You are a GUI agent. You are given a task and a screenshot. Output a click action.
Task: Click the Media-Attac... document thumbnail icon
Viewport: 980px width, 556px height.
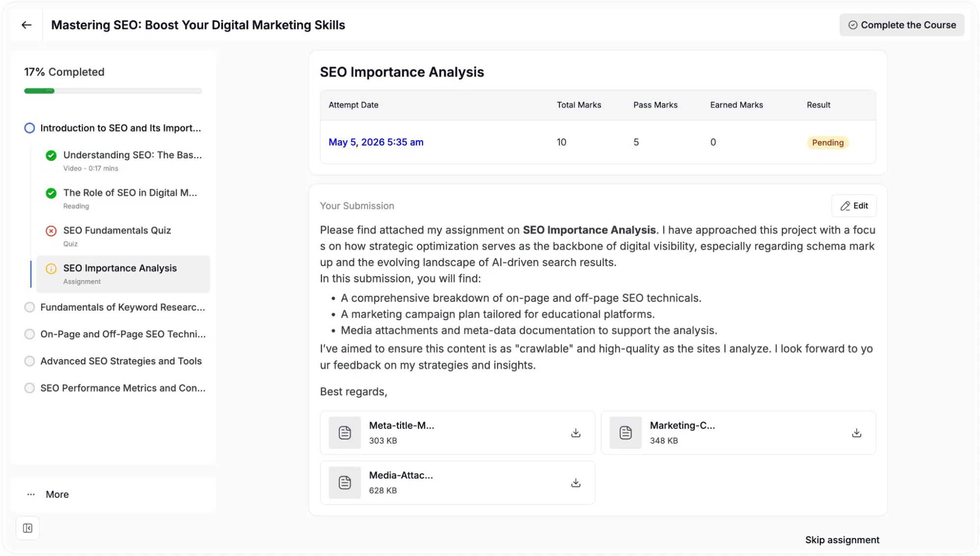pyautogui.click(x=345, y=482)
